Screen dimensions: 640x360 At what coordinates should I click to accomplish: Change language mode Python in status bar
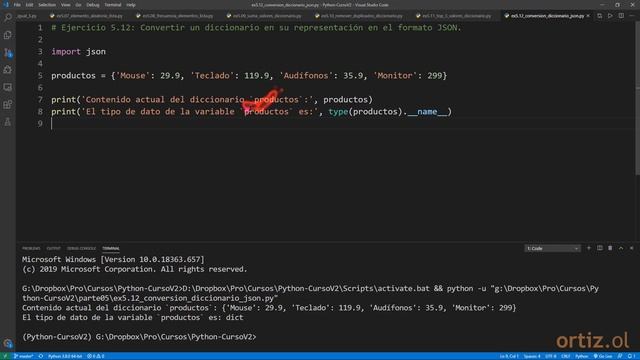coord(582,356)
